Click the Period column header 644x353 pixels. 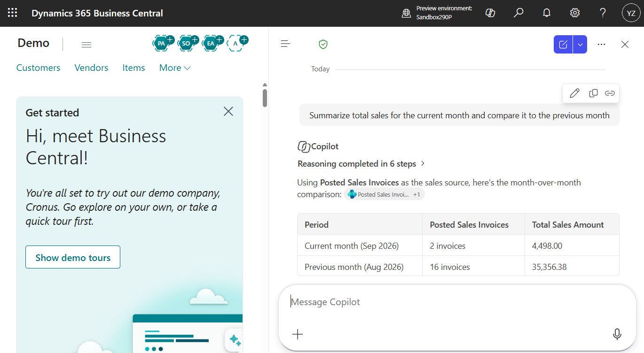(360, 224)
